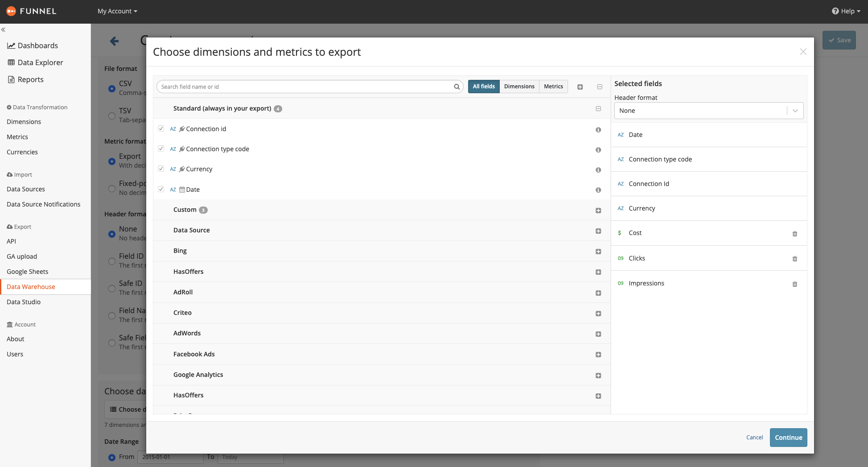Screen dimensions: 868x467
Task: Show info for Date field
Action: (598, 190)
